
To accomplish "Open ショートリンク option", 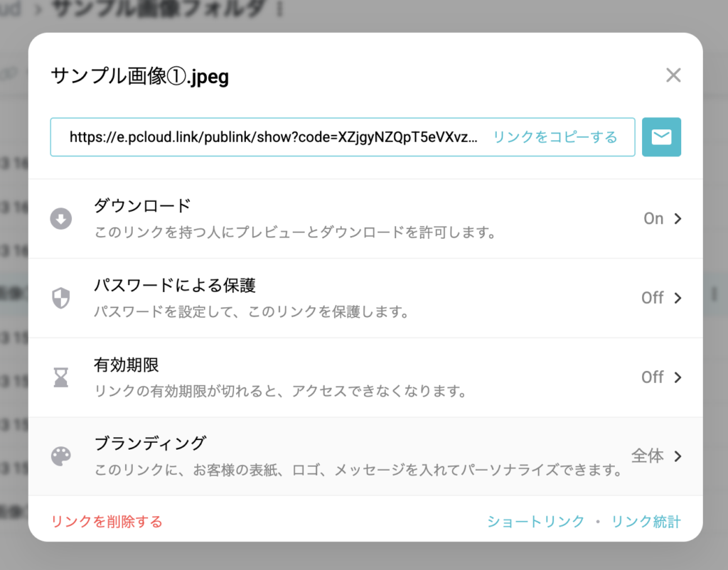I will [535, 521].
